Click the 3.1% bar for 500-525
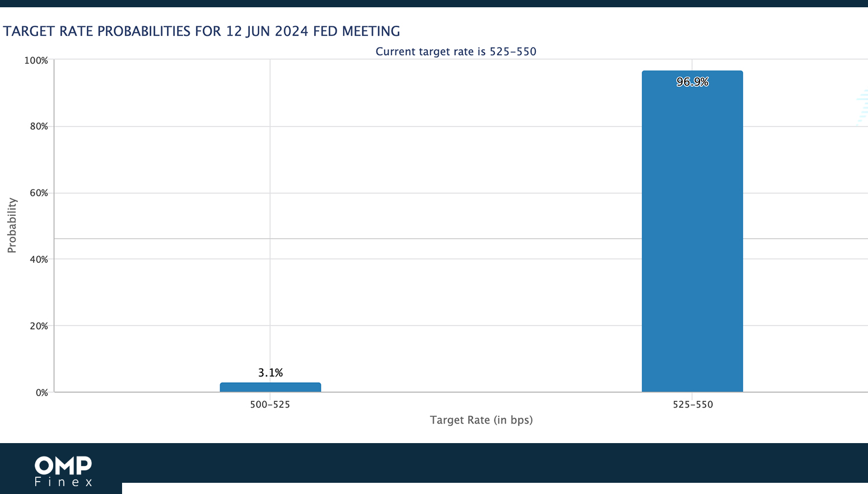 coord(270,387)
